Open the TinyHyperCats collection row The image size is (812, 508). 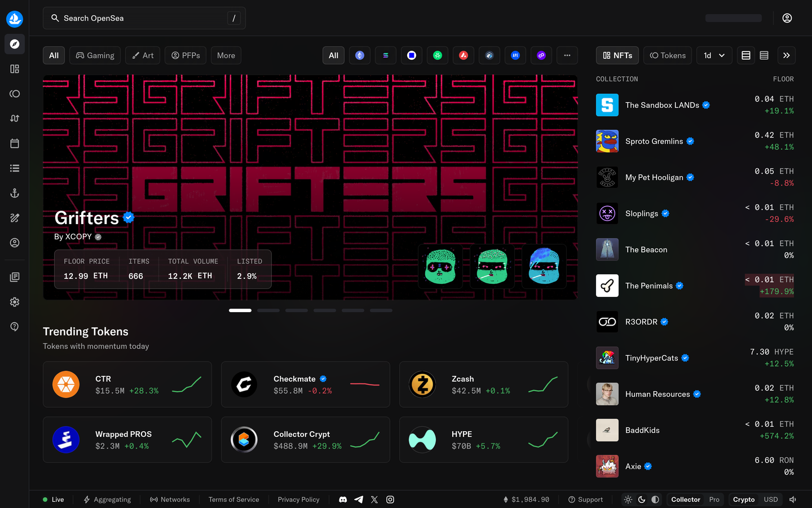tap(695, 358)
